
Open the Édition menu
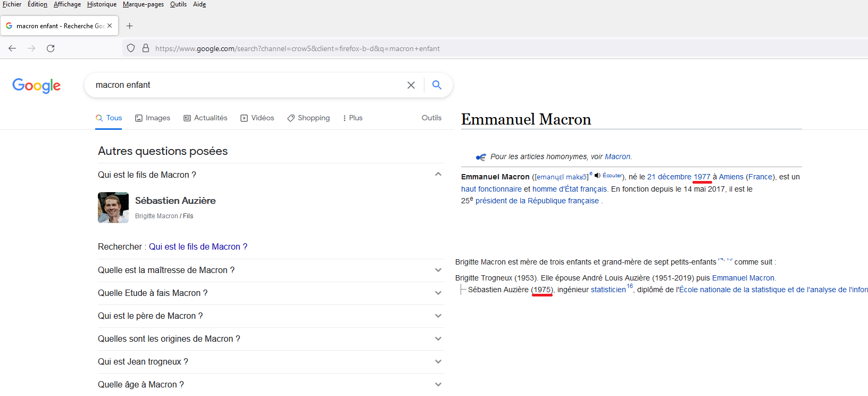click(37, 4)
